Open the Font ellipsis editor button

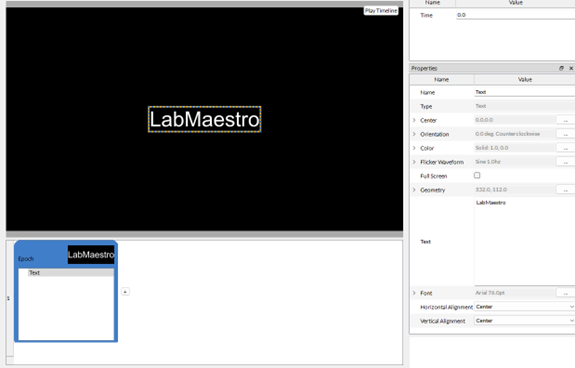click(565, 293)
